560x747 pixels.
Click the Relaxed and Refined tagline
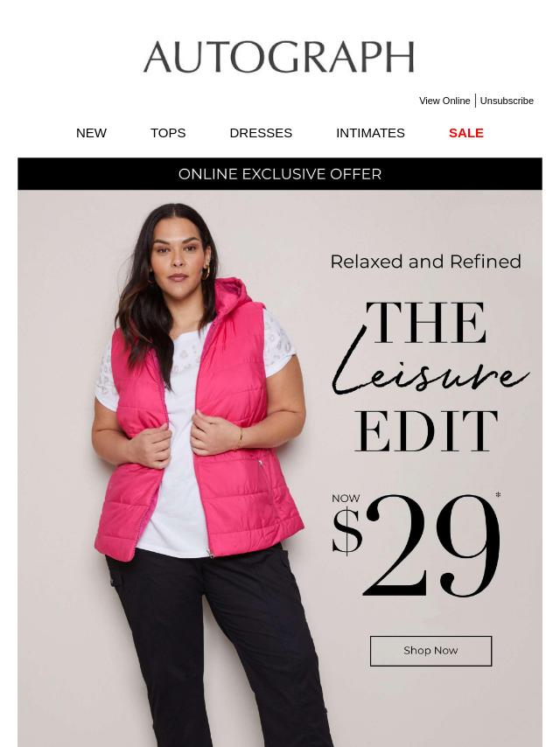pos(425,262)
